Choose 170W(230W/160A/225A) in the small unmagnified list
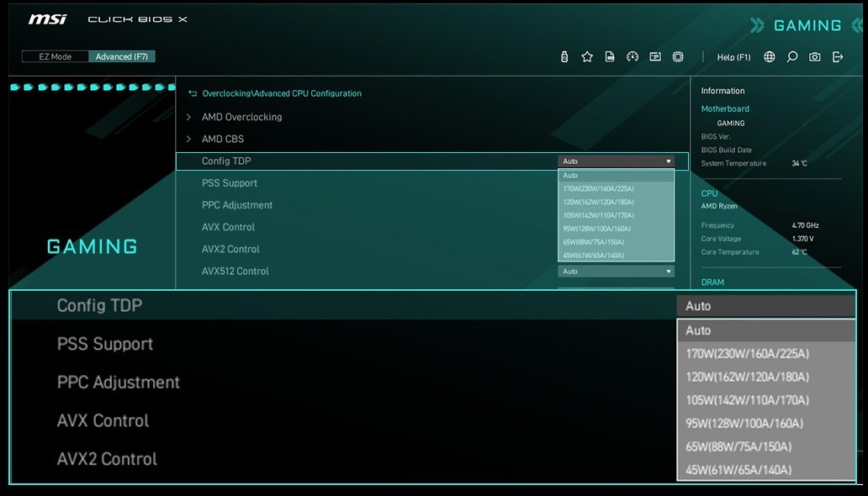This screenshot has width=868, height=496. pos(617,189)
